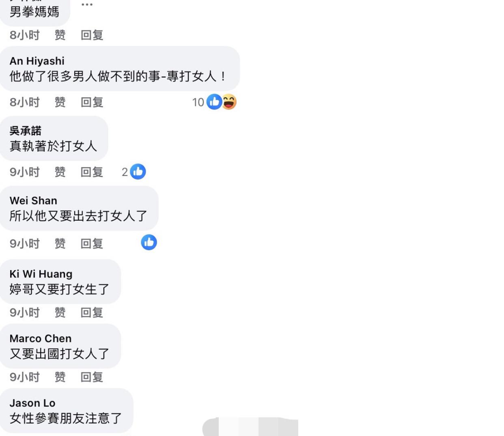The height and width of the screenshot is (436, 504).
Task: Like Ki Wi Huang's comment
Action: click(x=60, y=312)
